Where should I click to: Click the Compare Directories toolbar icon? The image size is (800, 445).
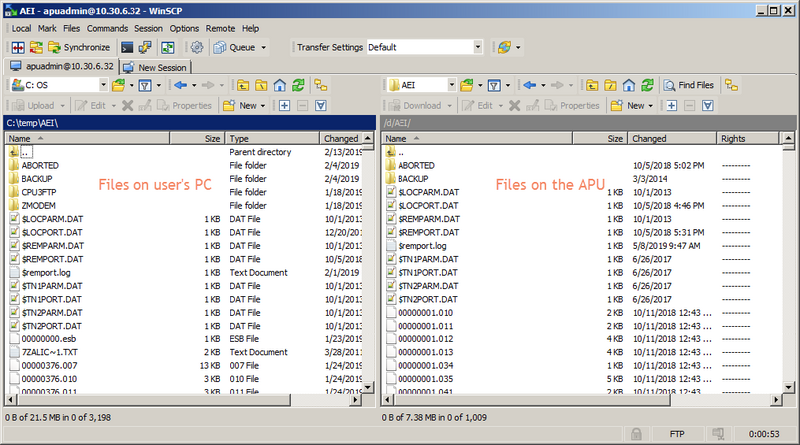click(18, 47)
